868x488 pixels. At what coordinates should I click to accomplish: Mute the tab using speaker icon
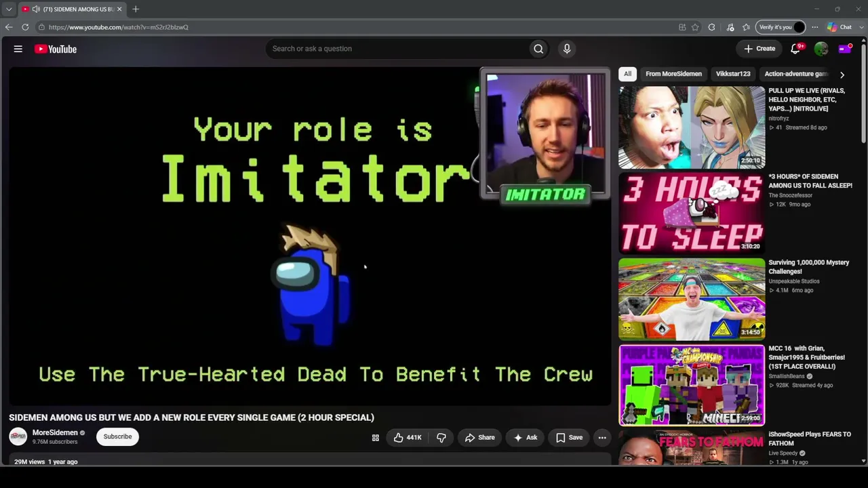(x=36, y=9)
